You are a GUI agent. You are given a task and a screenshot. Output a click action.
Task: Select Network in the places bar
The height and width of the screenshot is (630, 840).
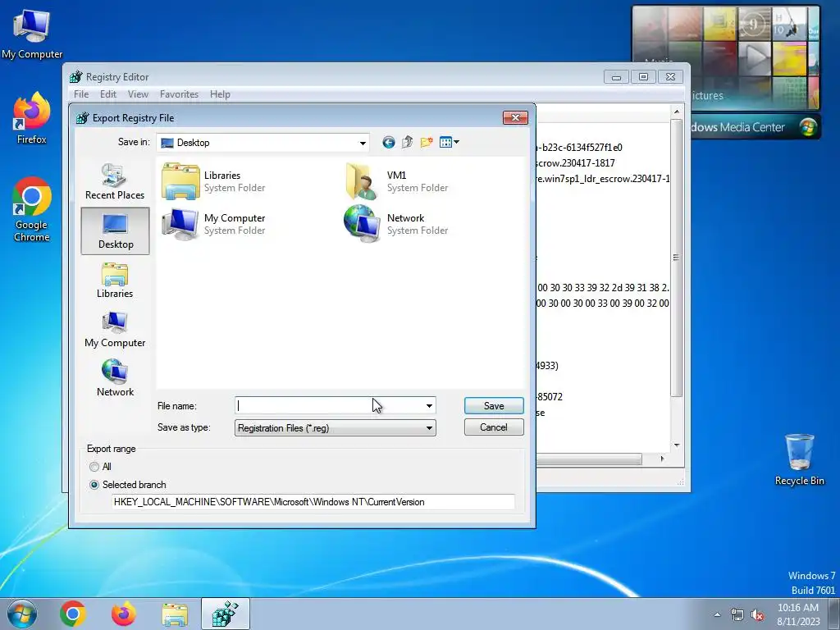pos(115,378)
